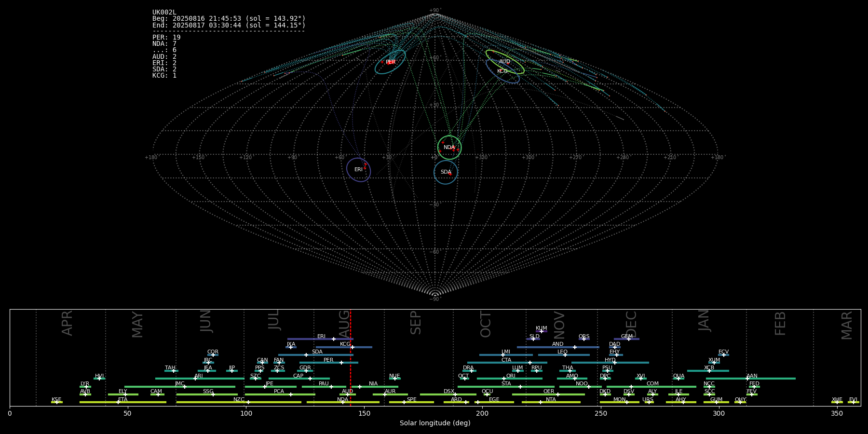
Task: Click the AAN shower bar in timeline
Action: 751,379
